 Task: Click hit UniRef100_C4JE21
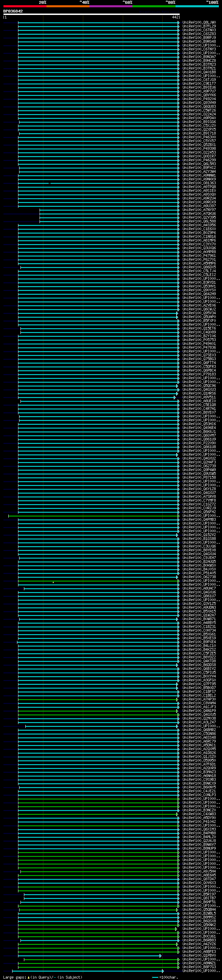(199, 791)
